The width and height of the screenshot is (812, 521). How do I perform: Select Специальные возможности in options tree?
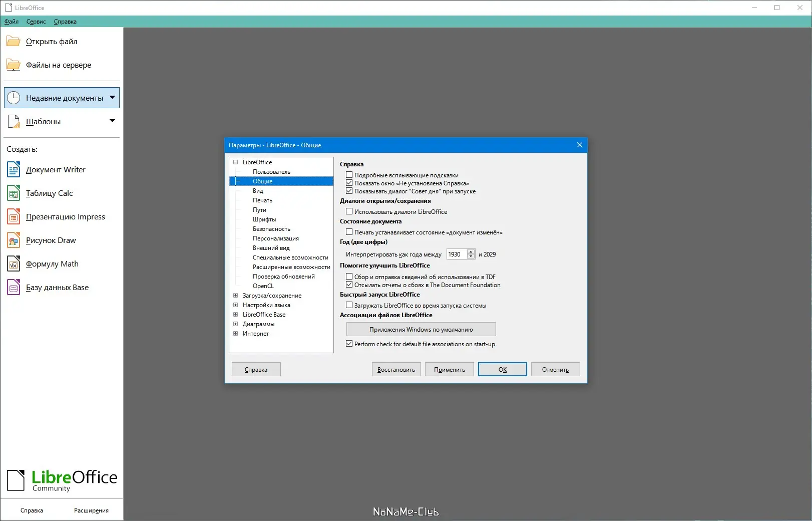[290, 257]
